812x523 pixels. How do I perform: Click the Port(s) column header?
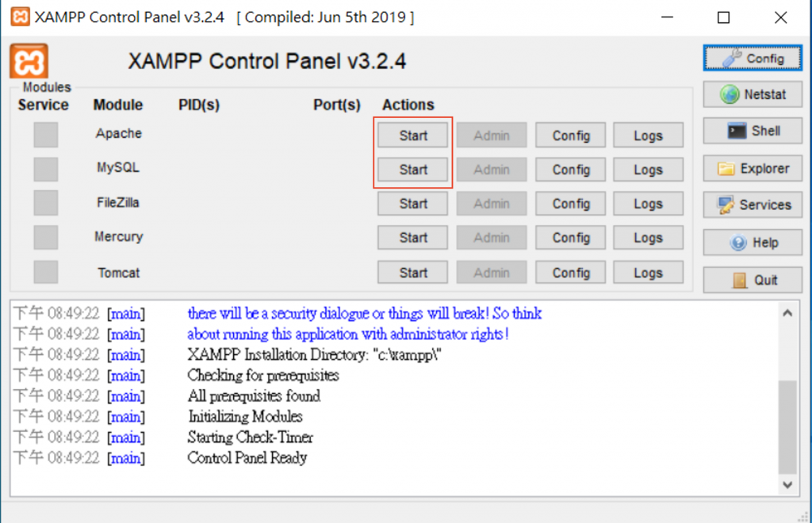tap(337, 105)
